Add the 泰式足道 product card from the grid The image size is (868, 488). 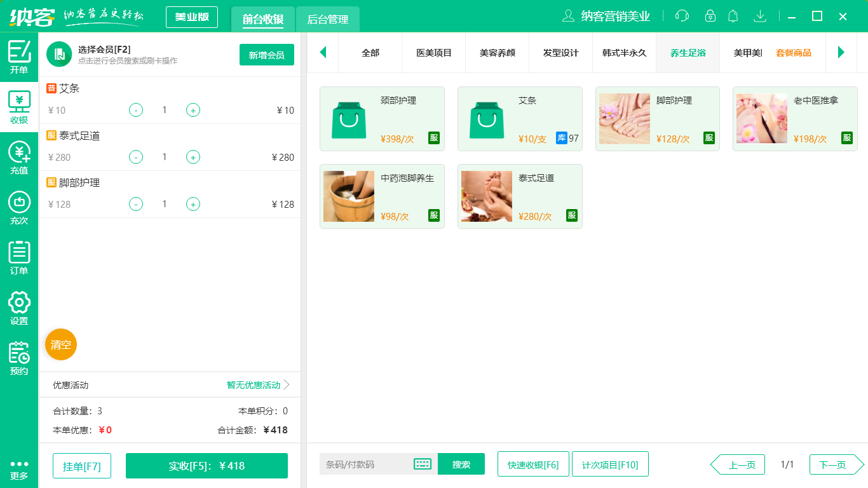[520, 196]
